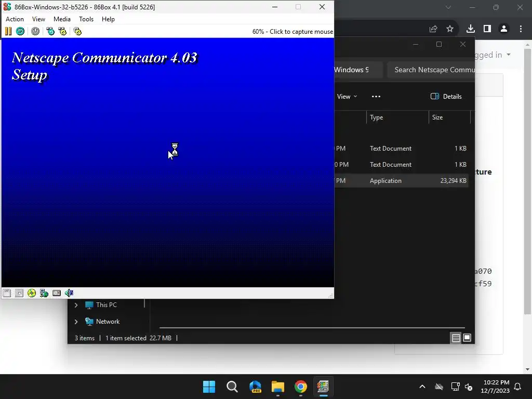The image size is (532, 399).
Task: Open the Windows 9 breadcrumb folder in Explorer
Action: (351, 70)
